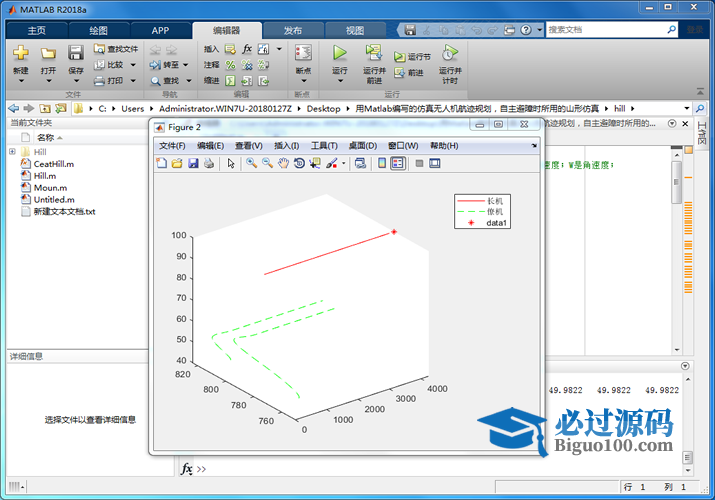The height and width of the screenshot is (500, 715).
Task: Select the Data Cursor tool
Action: coord(315,164)
